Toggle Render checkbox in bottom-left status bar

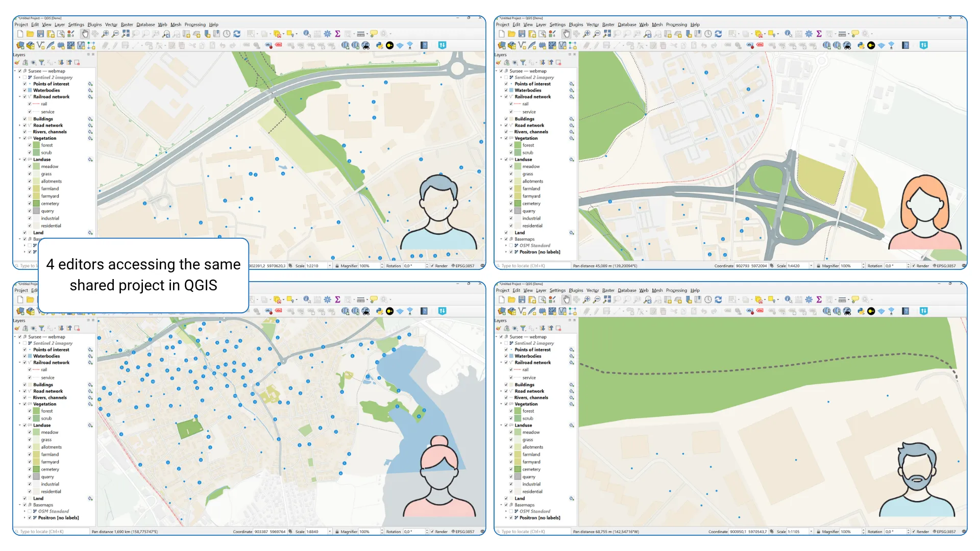[x=432, y=532]
